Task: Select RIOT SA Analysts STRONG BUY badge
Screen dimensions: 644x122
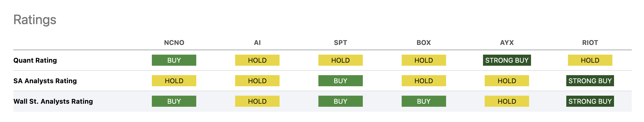Action: coord(590,81)
